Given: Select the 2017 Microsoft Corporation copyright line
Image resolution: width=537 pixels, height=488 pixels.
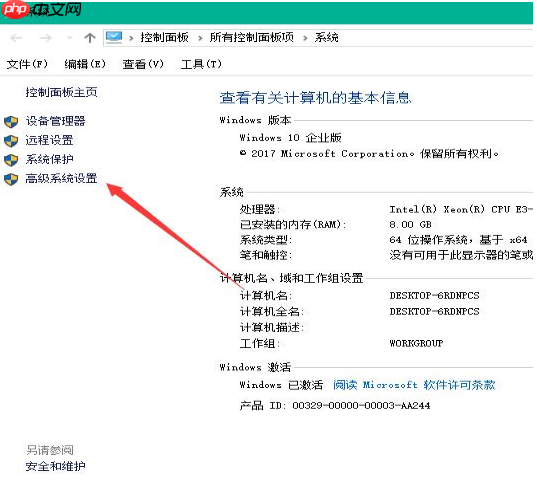Looking at the screenshot, I should pos(369,154).
